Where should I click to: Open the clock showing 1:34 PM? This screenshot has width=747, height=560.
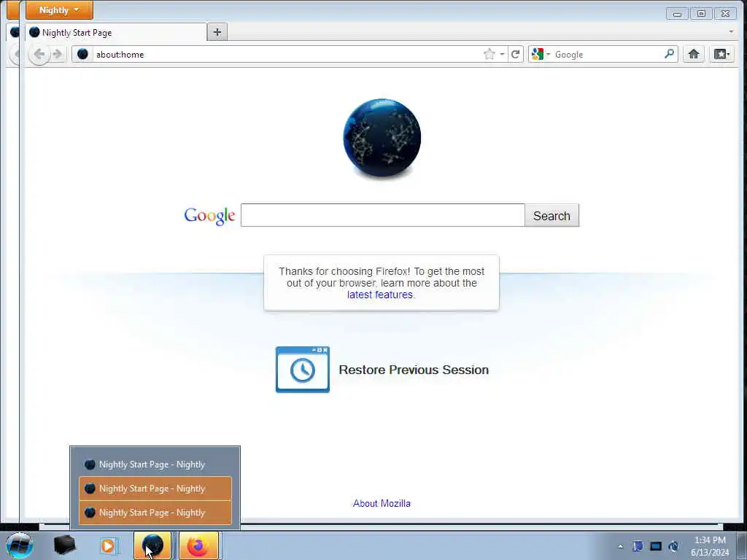tap(710, 546)
